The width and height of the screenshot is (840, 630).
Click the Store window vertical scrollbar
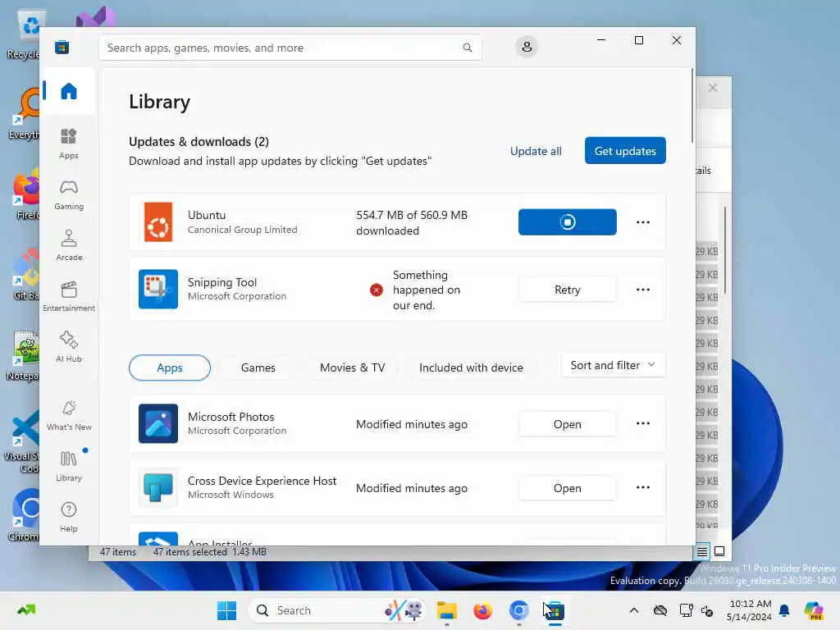tap(692, 106)
